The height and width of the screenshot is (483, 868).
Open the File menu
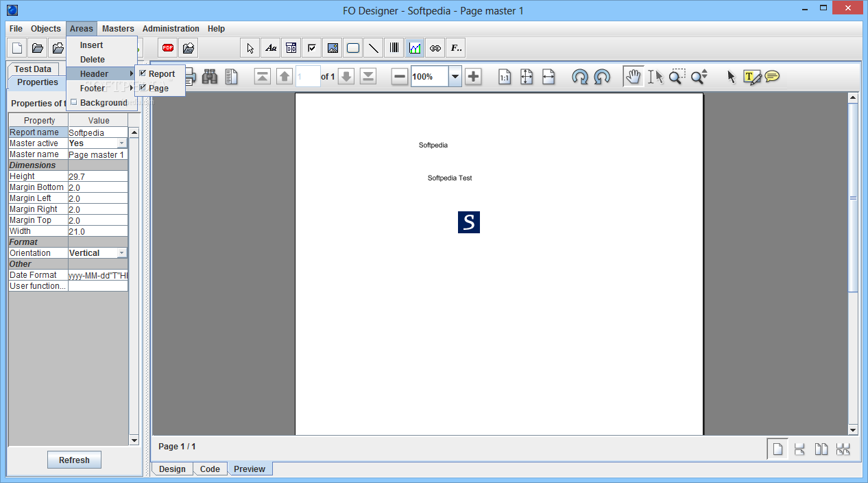point(16,29)
